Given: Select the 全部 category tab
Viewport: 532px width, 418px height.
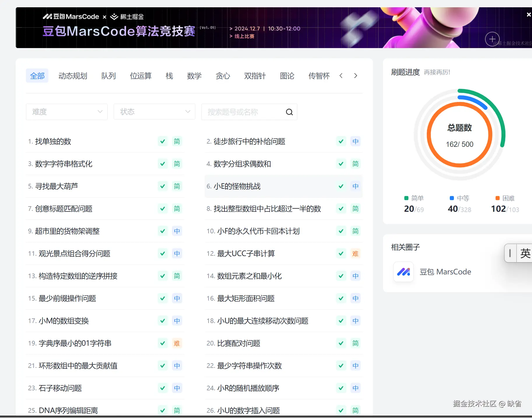Looking at the screenshot, I should [x=37, y=76].
